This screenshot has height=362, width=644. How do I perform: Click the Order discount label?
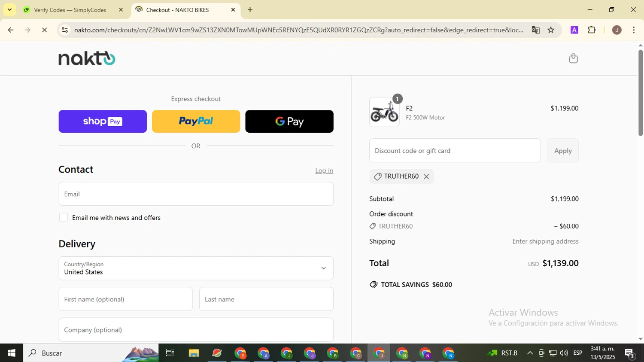pyautogui.click(x=391, y=214)
